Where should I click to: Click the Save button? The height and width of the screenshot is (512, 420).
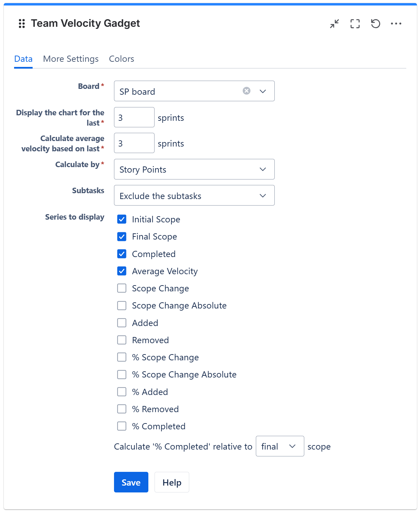pos(131,482)
